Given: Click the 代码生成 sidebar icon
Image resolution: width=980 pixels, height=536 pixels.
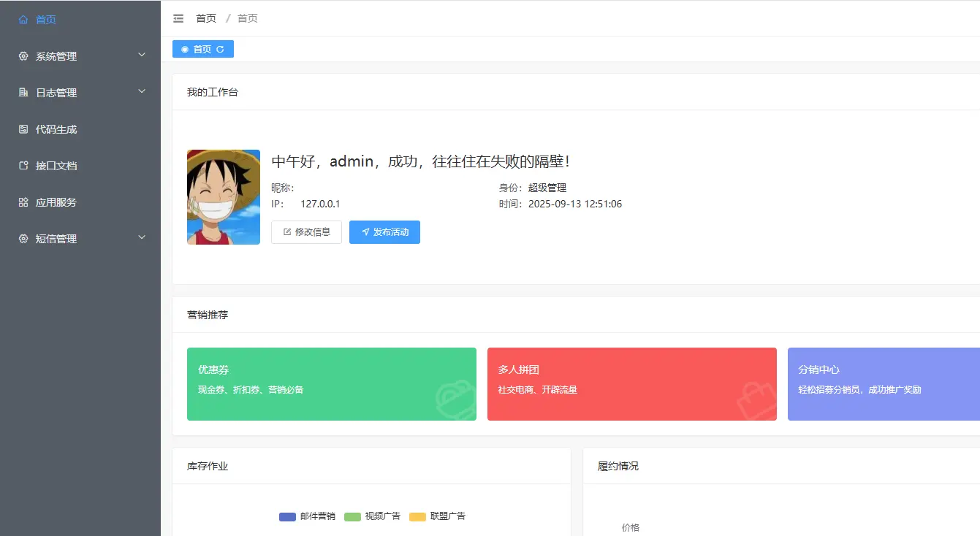Looking at the screenshot, I should [23, 129].
